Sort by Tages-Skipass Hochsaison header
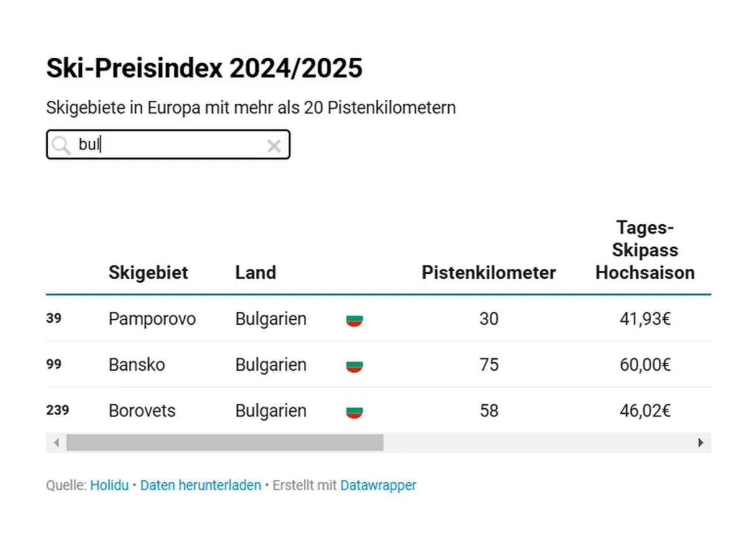747x560 pixels. (645, 250)
